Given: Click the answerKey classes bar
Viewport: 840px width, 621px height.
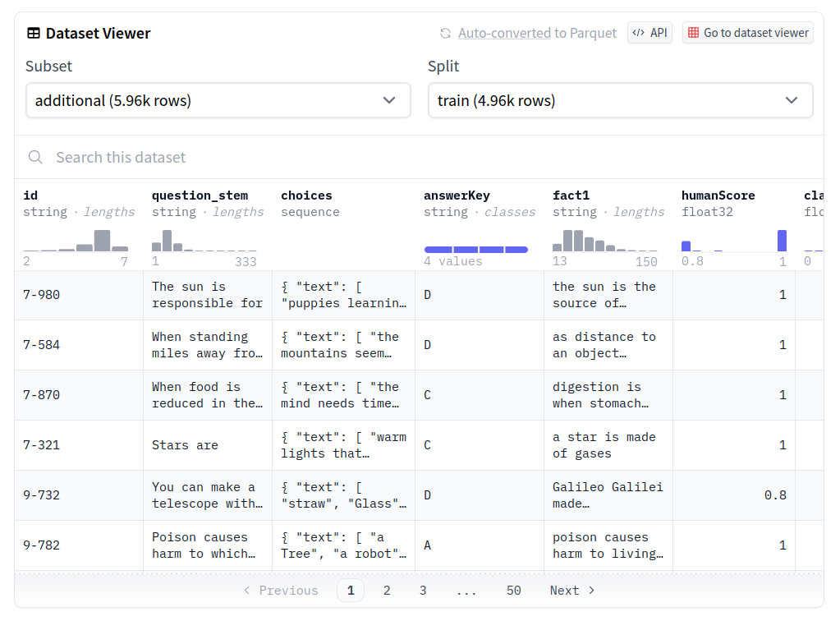Looking at the screenshot, I should pyautogui.click(x=475, y=249).
